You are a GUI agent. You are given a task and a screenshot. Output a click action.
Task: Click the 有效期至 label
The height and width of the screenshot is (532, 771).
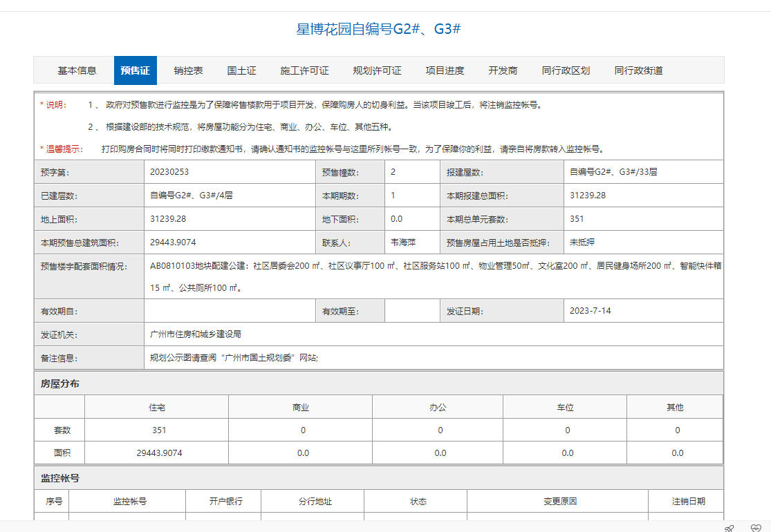tap(340, 312)
